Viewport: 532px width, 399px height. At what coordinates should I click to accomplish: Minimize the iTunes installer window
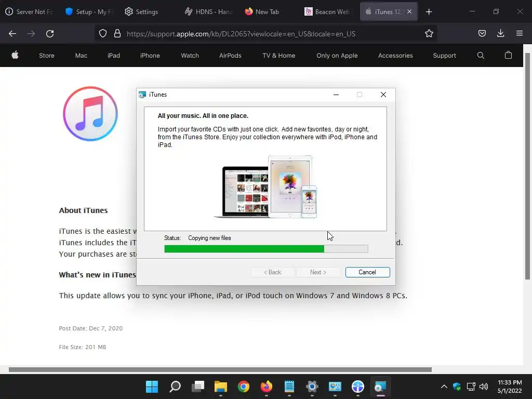pyautogui.click(x=336, y=95)
